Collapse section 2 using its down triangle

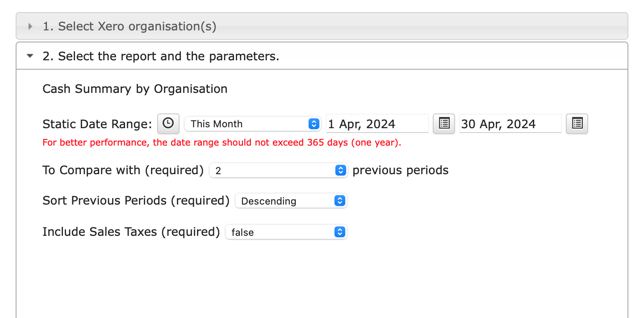(x=30, y=56)
